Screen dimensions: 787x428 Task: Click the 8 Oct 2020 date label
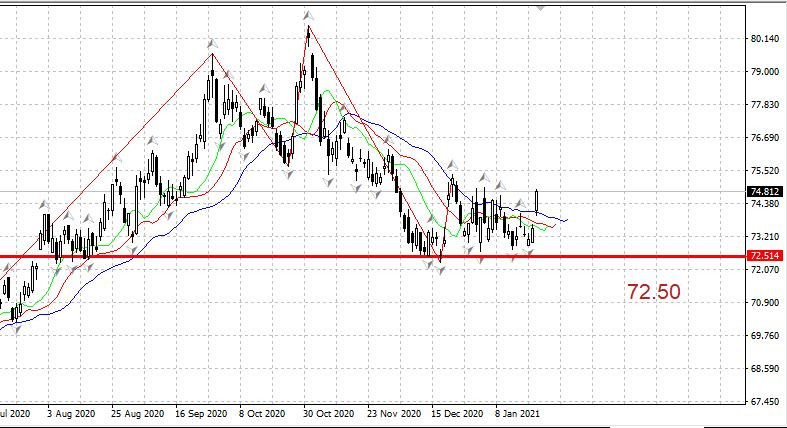point(262,414)
